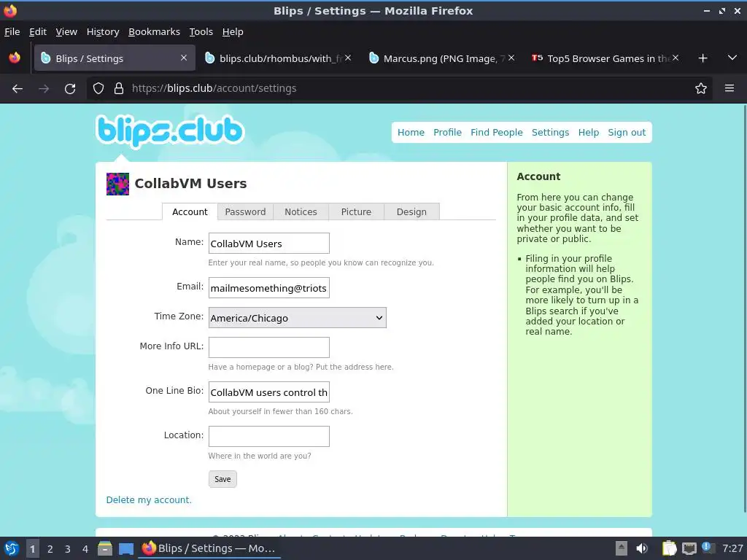Image resolution: width=747 pixels, height=560 pixels.
Task: Switch to the Design tab
Action: pos(411,212)
